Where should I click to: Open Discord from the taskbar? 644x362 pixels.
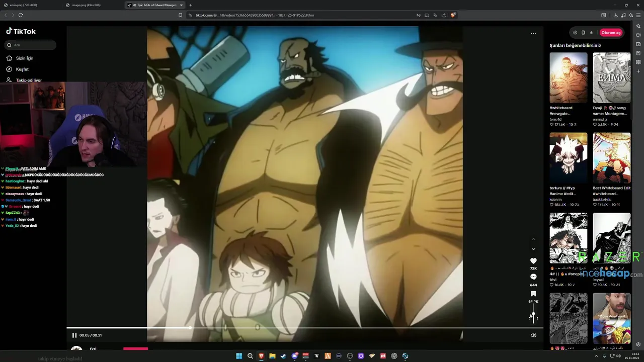coord(294,356)
